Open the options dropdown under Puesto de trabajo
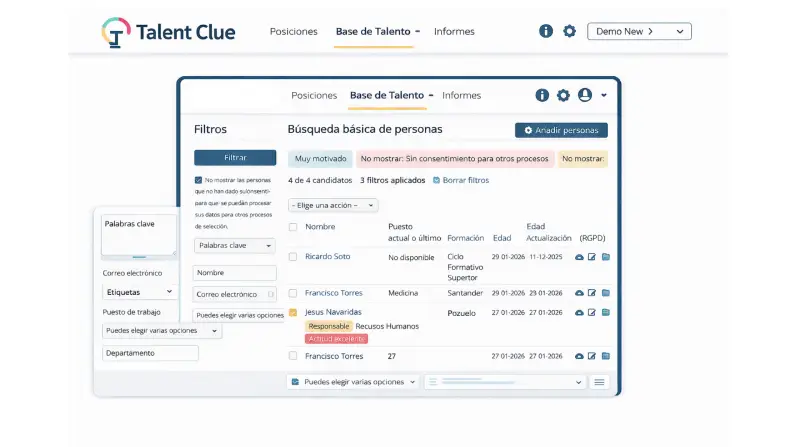Screen dimensions: 800x447 click(162, 331)
